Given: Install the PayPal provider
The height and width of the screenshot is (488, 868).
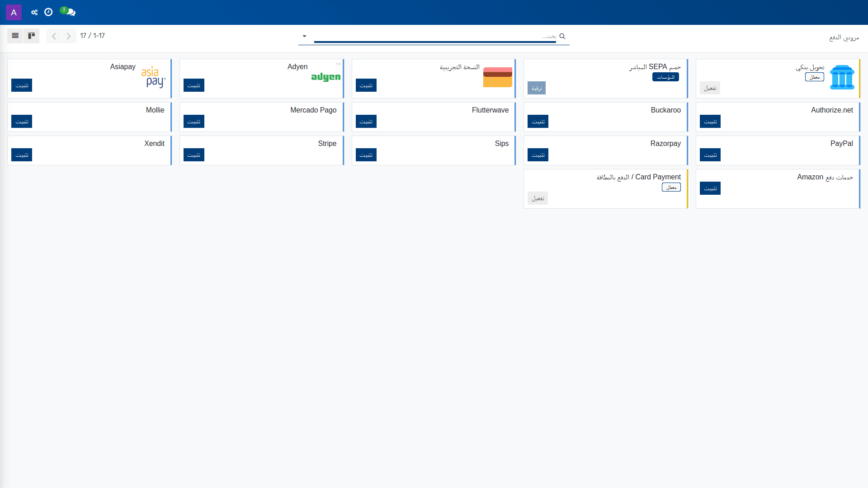Looking at the screenshot, I should [x=710, y=155].
